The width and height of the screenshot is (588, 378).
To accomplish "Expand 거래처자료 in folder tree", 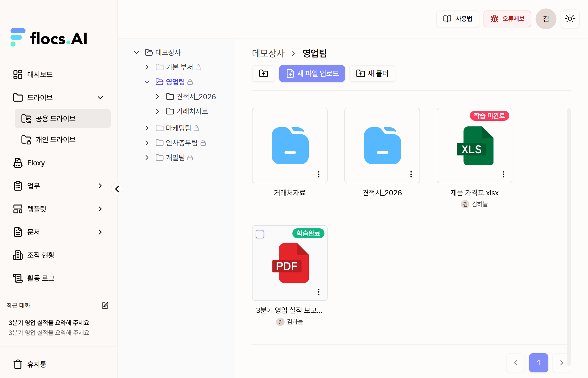I will click(157, 111).
